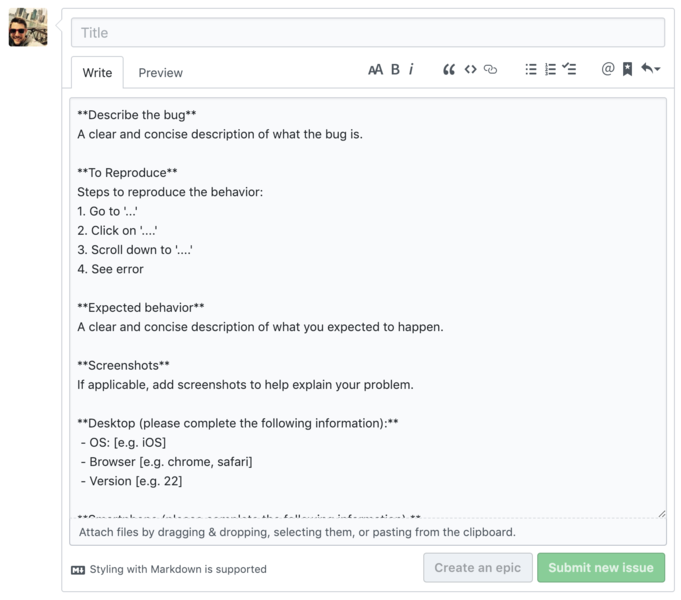The image size is (681, 600).
Task: Add a task list with checkmark icon
Action: (569, 69)
